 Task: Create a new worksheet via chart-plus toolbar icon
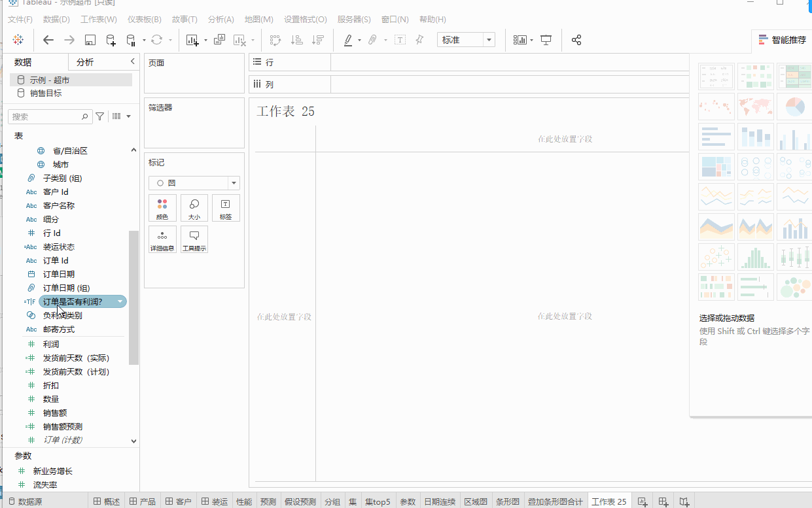coord(192,40)
